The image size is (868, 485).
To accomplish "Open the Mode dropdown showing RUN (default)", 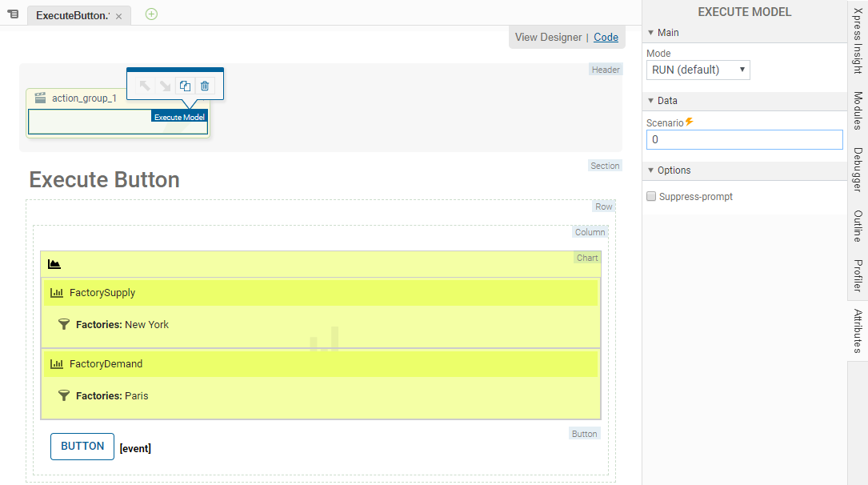I will 698,70.
